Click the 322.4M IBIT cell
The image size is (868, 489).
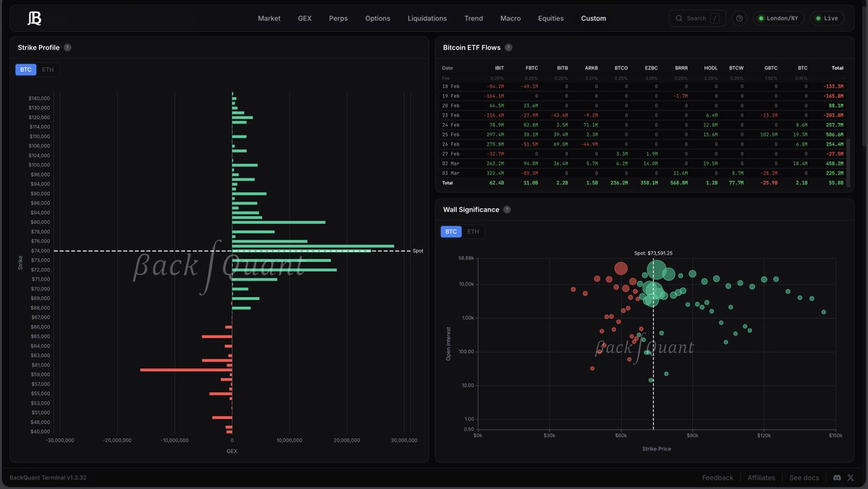click(x=494, y=174)
